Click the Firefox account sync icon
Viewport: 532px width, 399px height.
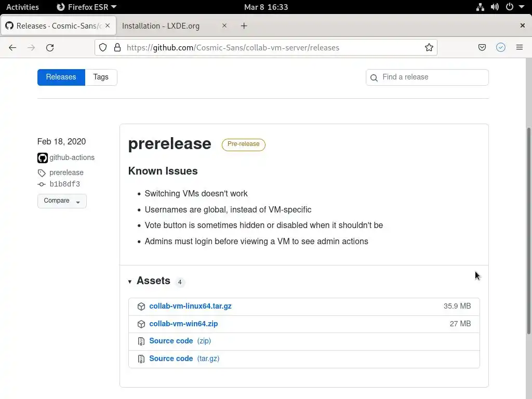(x=501, y=47)
